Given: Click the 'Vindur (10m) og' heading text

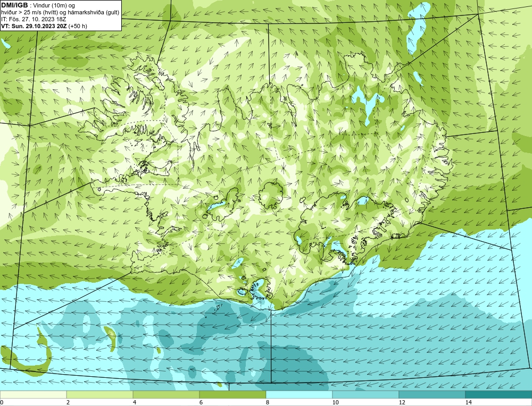Looking at the screenshot, I should click(54, 6).
